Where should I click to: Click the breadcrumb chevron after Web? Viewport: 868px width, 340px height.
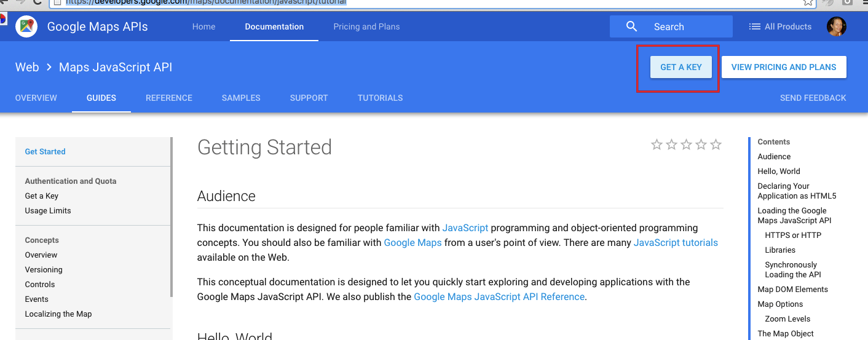click(49, 67)
